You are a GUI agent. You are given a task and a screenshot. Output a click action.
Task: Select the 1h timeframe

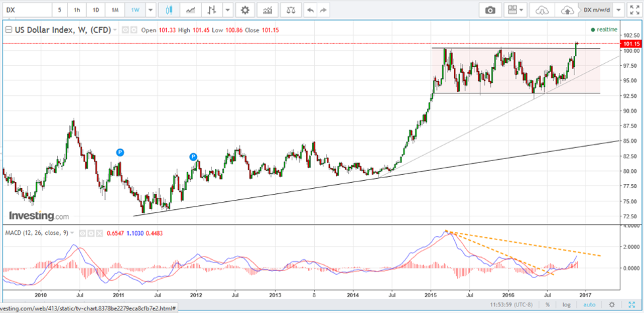tap(77, 11)
